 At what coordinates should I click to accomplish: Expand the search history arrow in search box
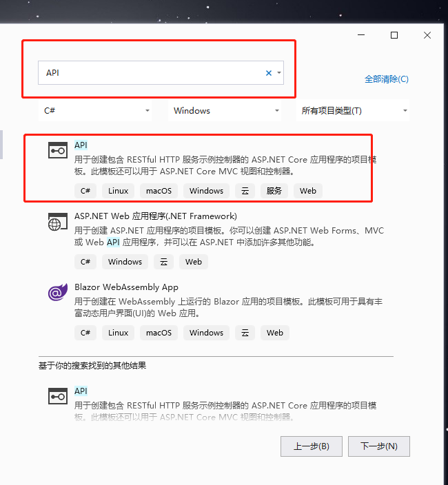coord(279,73)
